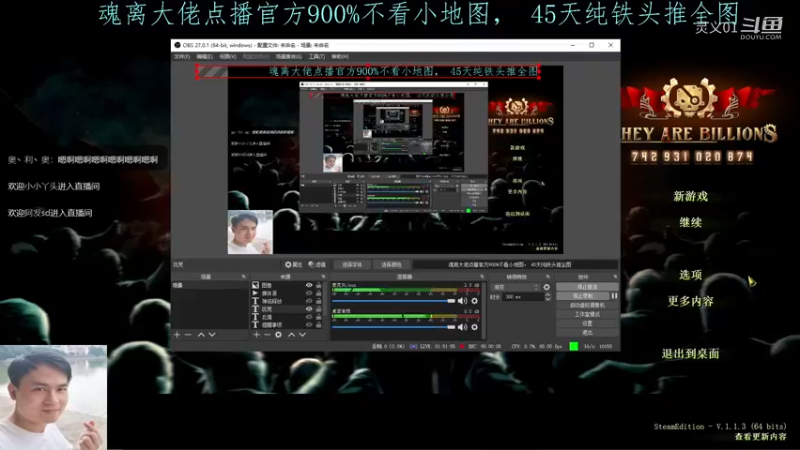The height and width of the screenshot is (450, 800).
Task: Open the scene transition type dropdown
Action: pyautogui.click(x=515, y=287)
